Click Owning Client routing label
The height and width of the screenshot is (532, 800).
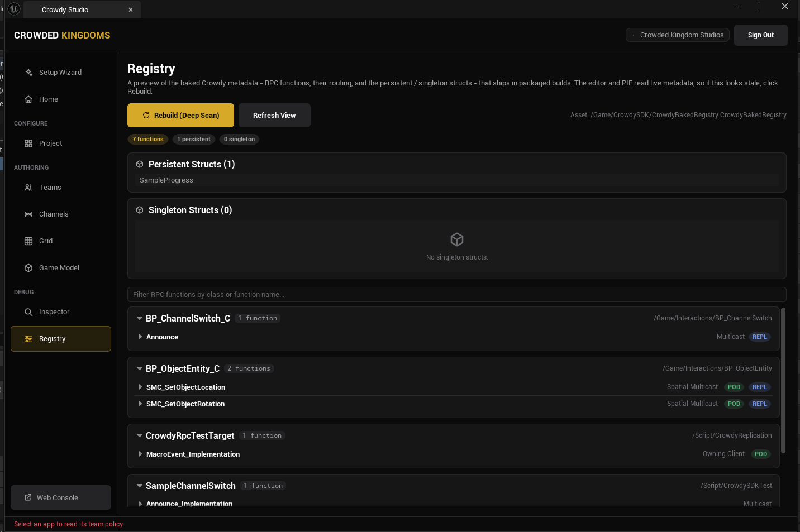pyautogui.click(x=723, y=454)
